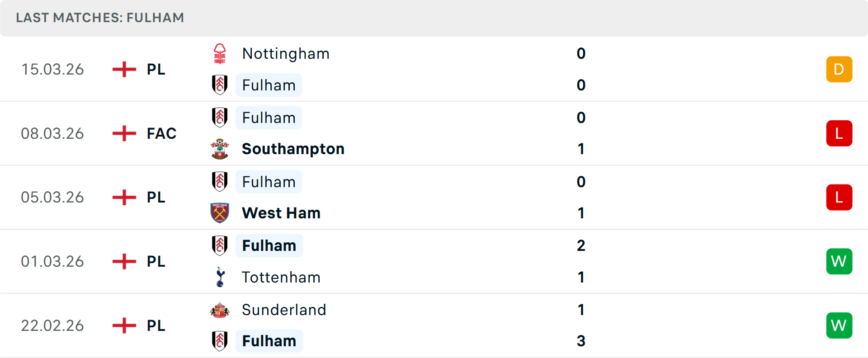
Task: Toggle the green W badge for the Tottenham match
Action: [x=839, y=261]
